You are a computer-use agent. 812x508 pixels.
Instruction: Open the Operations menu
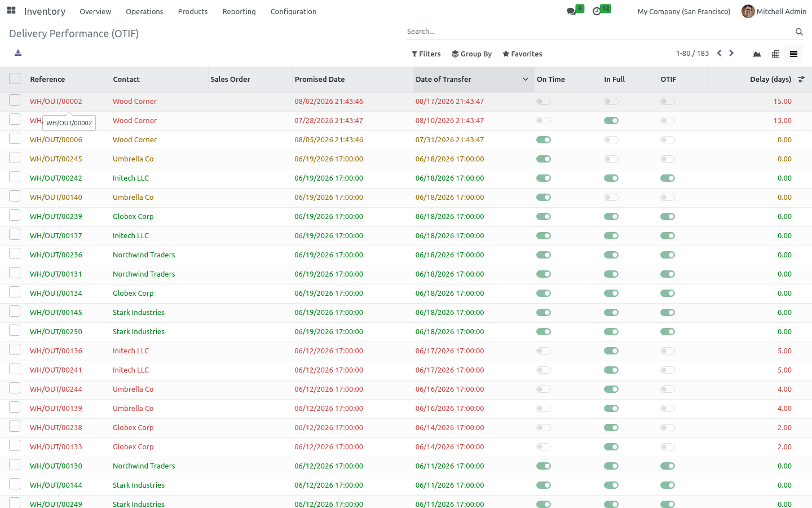point(144,11)
